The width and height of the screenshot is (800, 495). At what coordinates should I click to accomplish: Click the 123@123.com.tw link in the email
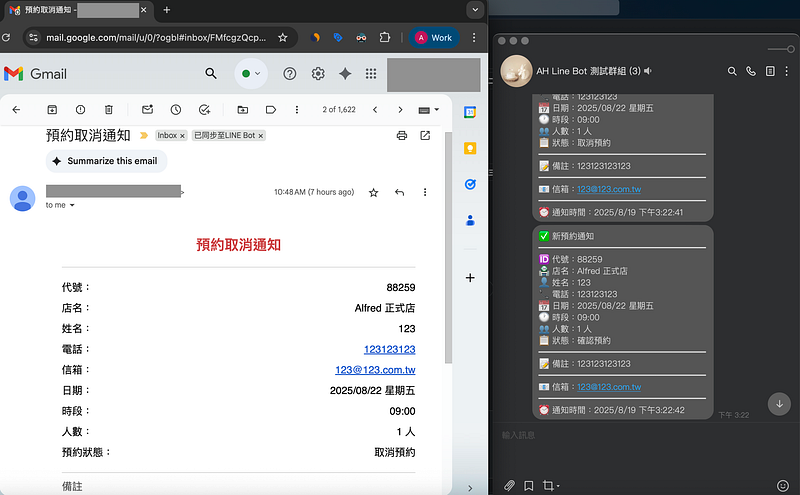click(x=375, y=370)
